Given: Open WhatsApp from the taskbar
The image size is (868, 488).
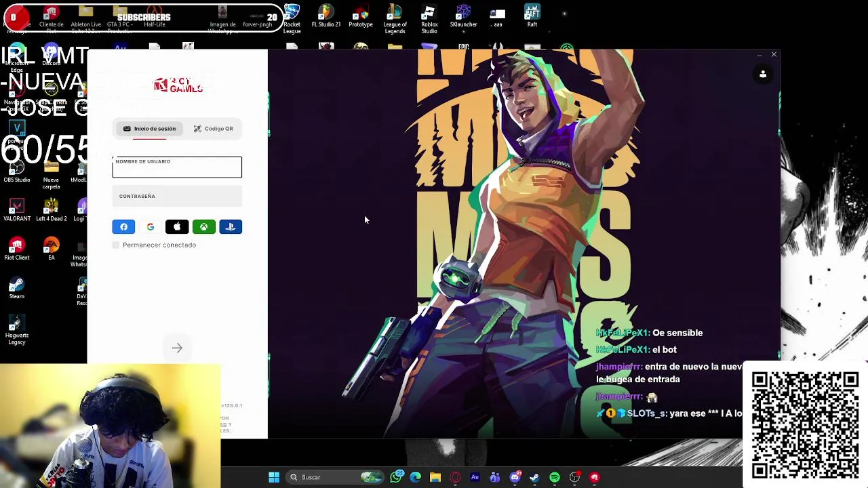Looking at the screenshot, I should pyautogui.click(x=396, y=477).
